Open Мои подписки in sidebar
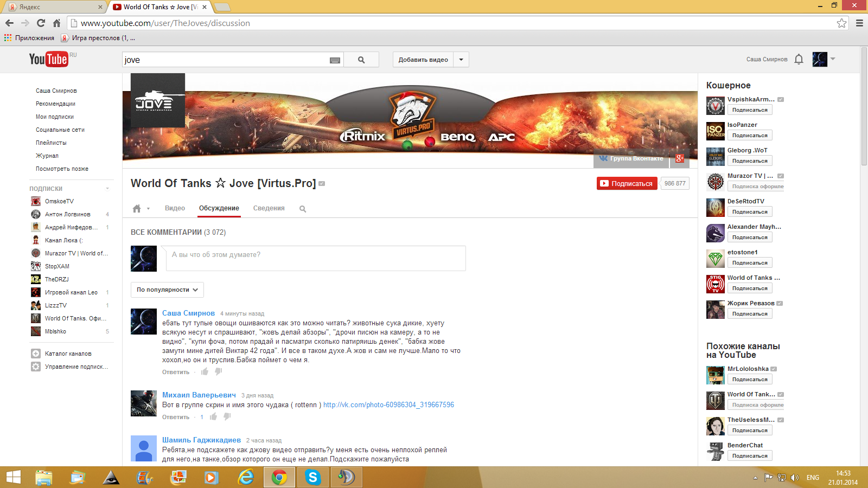 tap(55, 117)
